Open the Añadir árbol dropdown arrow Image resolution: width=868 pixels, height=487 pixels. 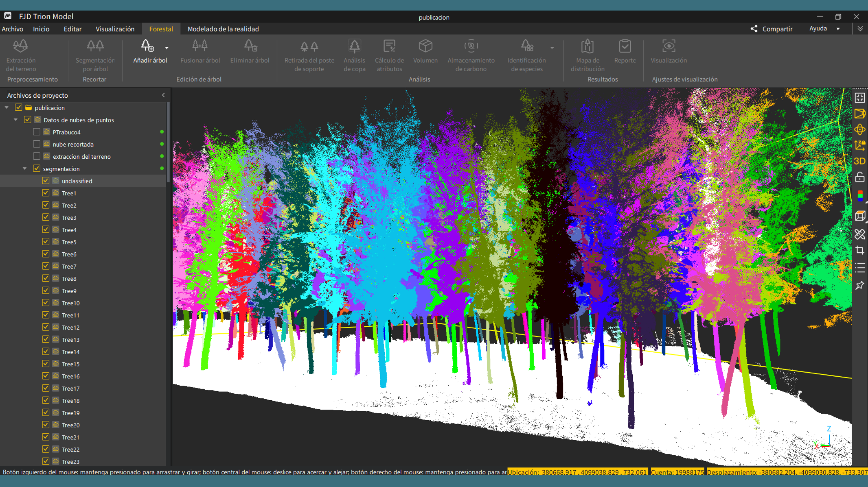(167, 48)
